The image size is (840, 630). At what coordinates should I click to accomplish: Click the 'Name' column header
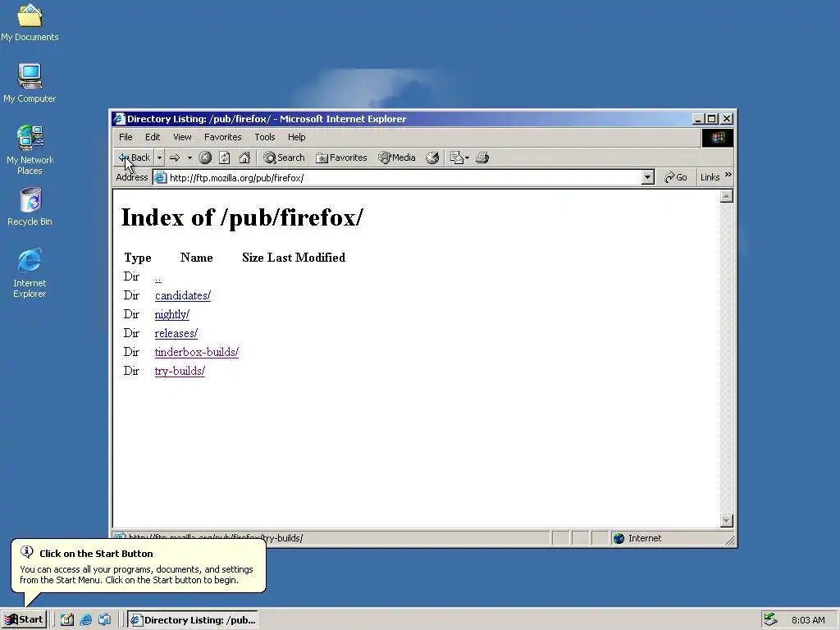click(x=197, y=258)
